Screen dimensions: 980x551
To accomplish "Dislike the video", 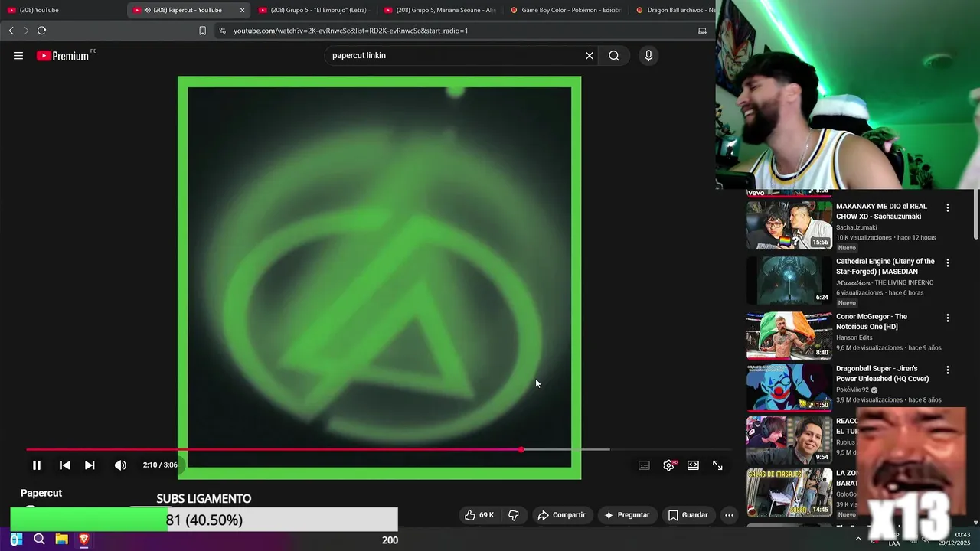I will click(514, 515).
